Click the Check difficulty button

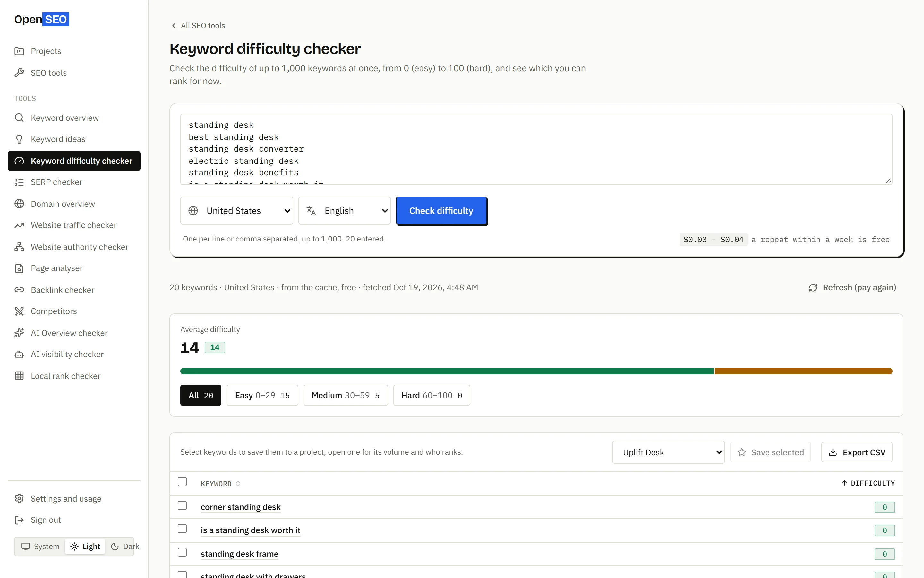click(441, 211)
